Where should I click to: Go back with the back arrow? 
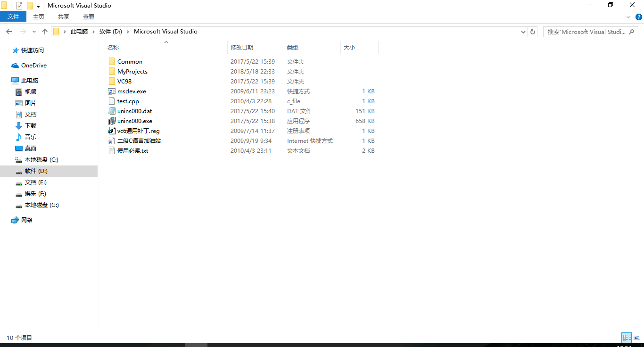tap(9, 32)
